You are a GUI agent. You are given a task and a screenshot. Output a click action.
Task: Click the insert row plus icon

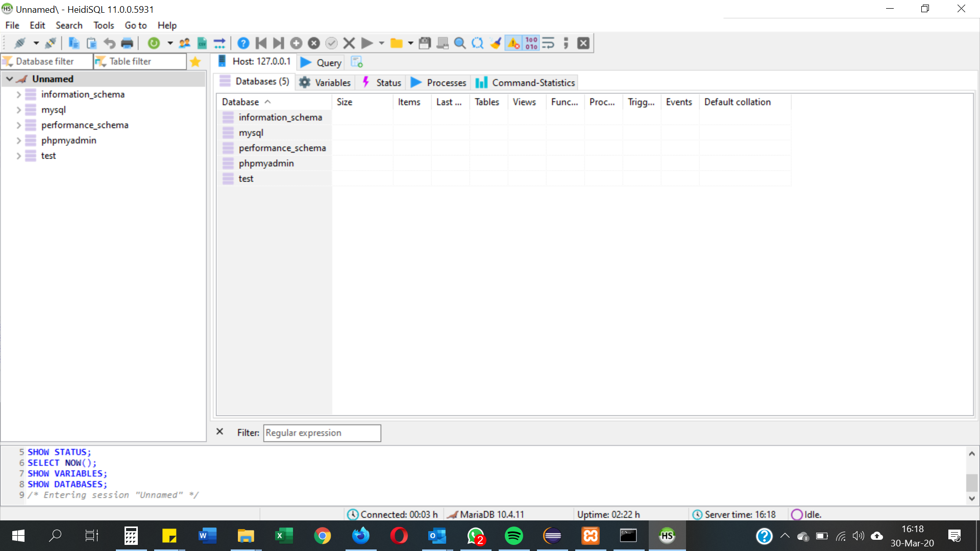point(296,43)
